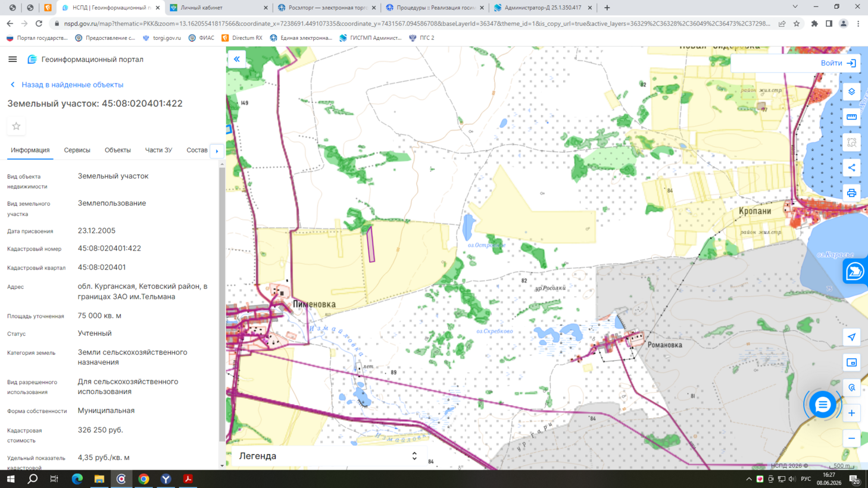The width and height of the screenshot is (868, 488).
Task: Select the ruler measurement tool
Action: tap(851, 117)
